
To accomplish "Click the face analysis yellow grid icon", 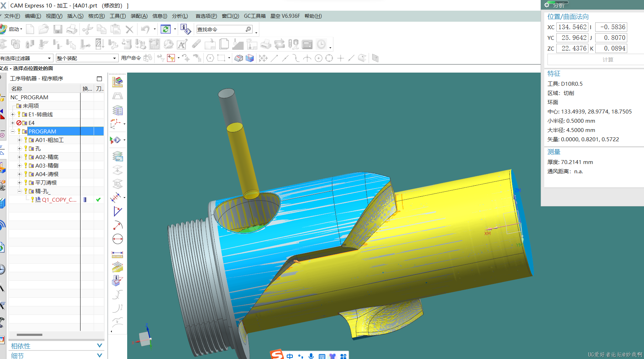I will pyautogui.click(x=118, y=267).
